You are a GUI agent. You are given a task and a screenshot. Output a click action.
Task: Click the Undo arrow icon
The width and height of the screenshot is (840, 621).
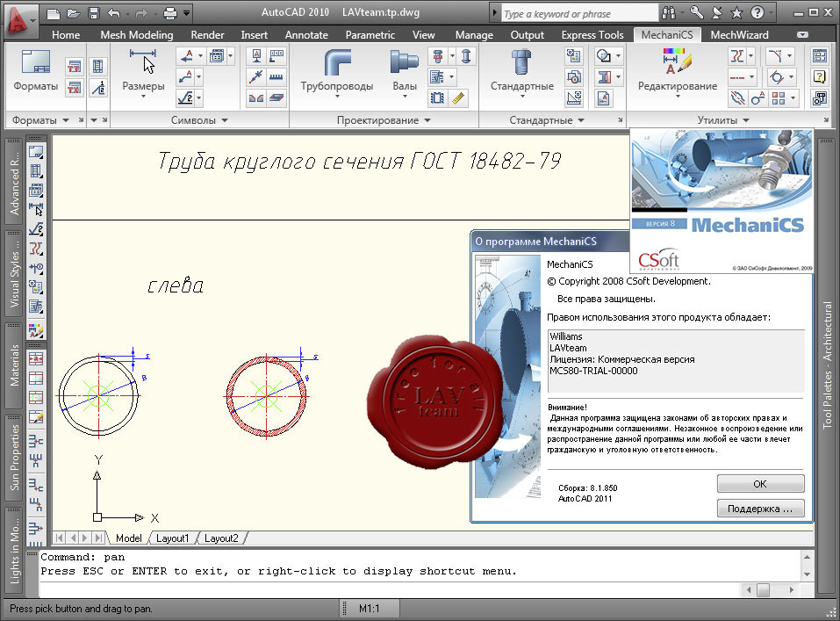coord(114,13)
